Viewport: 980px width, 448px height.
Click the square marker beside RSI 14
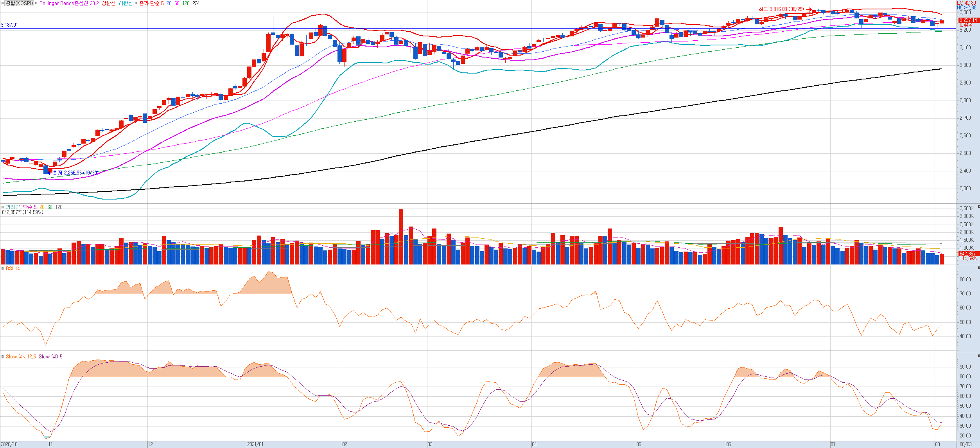coord(2,268)
